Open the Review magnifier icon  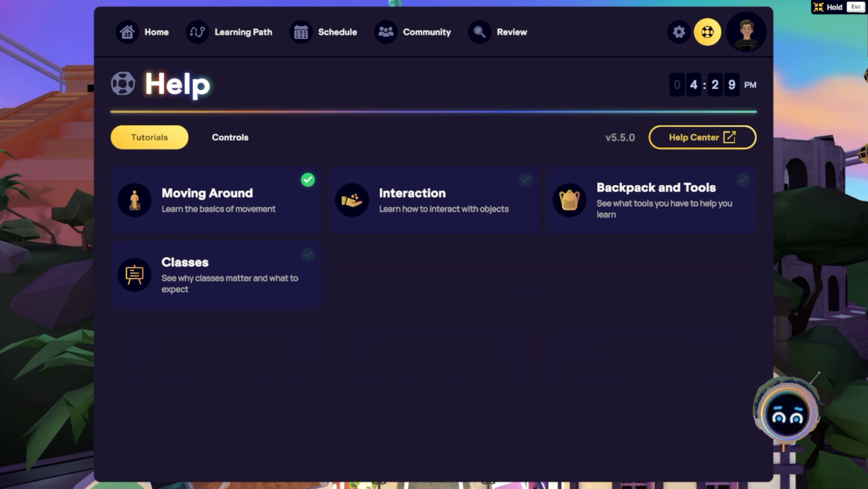pyautogui.click(x=480, y=32)
